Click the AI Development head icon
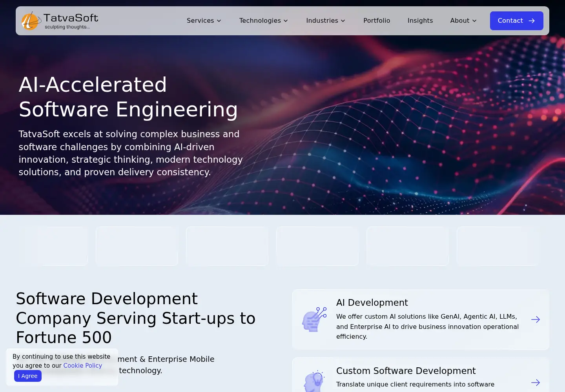The height and width of the screenshot is (392, 565). click(314, 319)
